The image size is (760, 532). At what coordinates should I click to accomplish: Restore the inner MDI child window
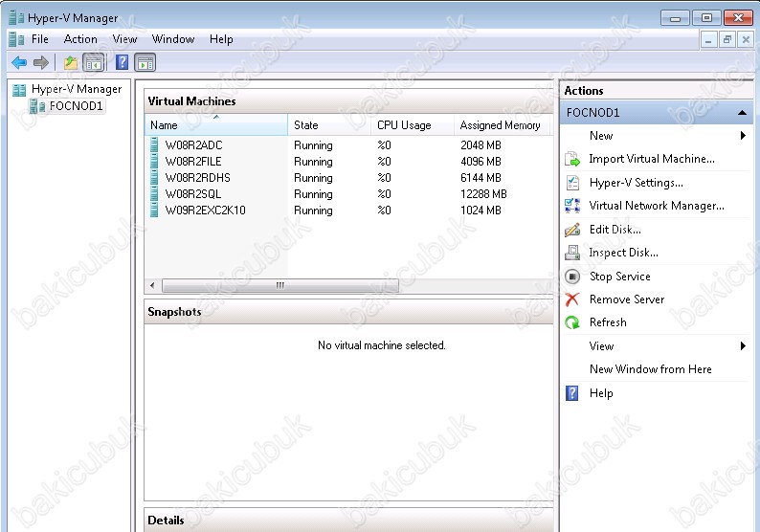[x=727, y=39]
